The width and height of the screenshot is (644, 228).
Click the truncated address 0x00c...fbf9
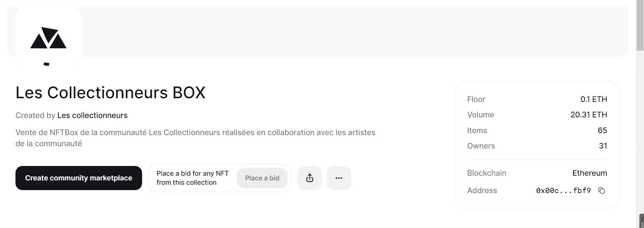click(x=563, y=190)
